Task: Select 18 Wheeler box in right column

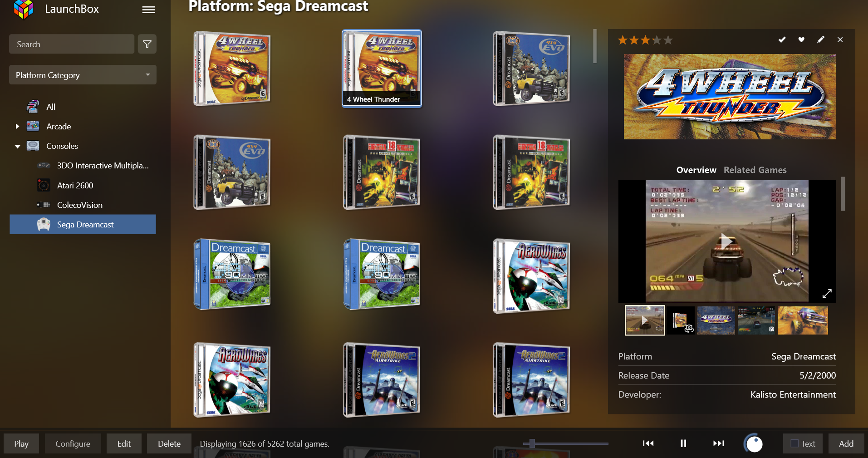Action: (531, 172)
